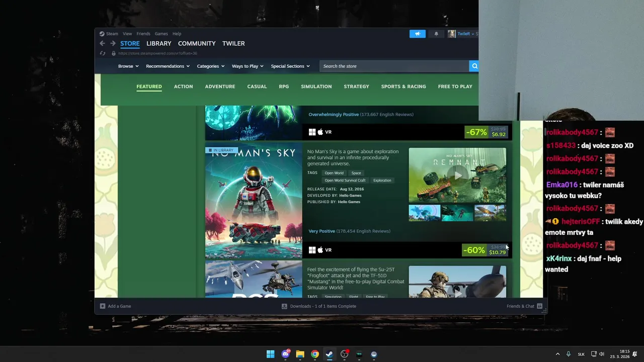Click the Very Positive reviews link
Image resolution: width=644 pixels, height=362 pixels.
(321, 231)
